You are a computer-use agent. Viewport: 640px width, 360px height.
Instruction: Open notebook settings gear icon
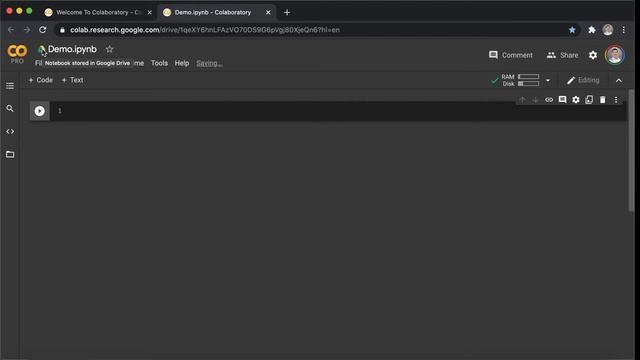(x=593, y=55)
